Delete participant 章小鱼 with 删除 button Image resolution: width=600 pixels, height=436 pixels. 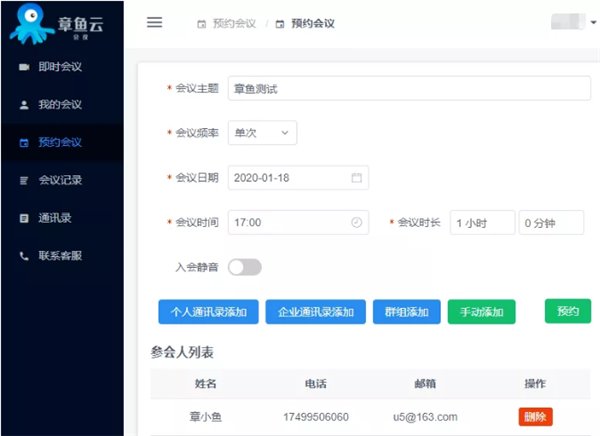[535, 417]
